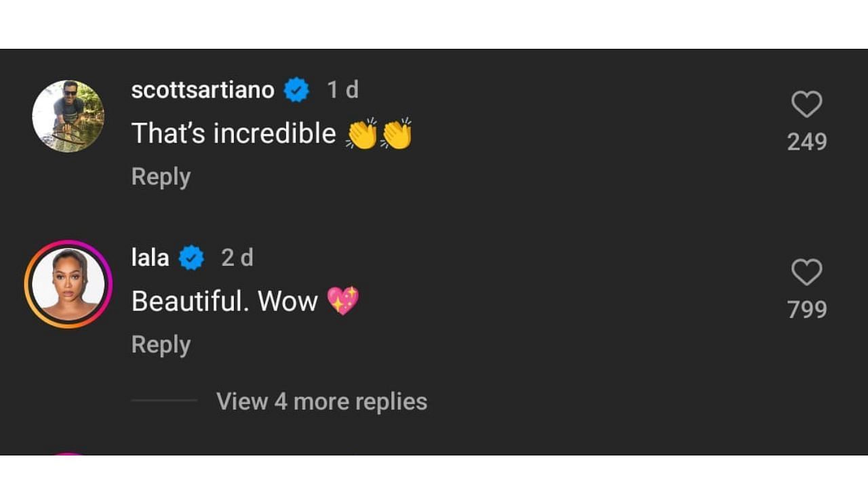Reply to scottsartiano's comment
Viewport: 868px width, 488px height.
click(161, 177)
